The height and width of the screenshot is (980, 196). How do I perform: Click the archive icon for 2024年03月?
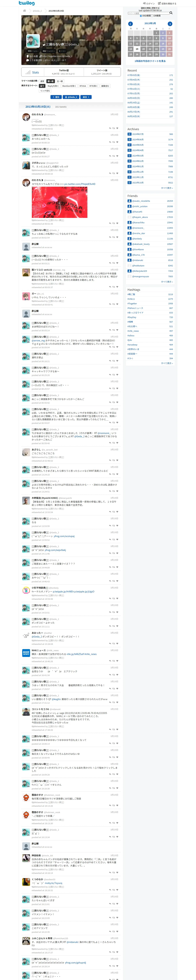point(129,156)
